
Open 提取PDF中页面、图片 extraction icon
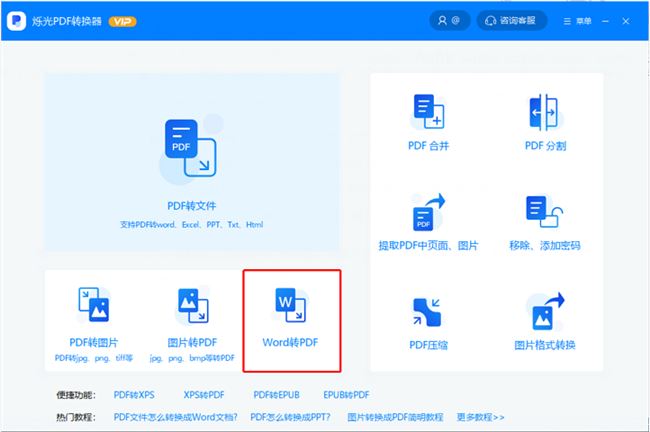tap(429, 212)
